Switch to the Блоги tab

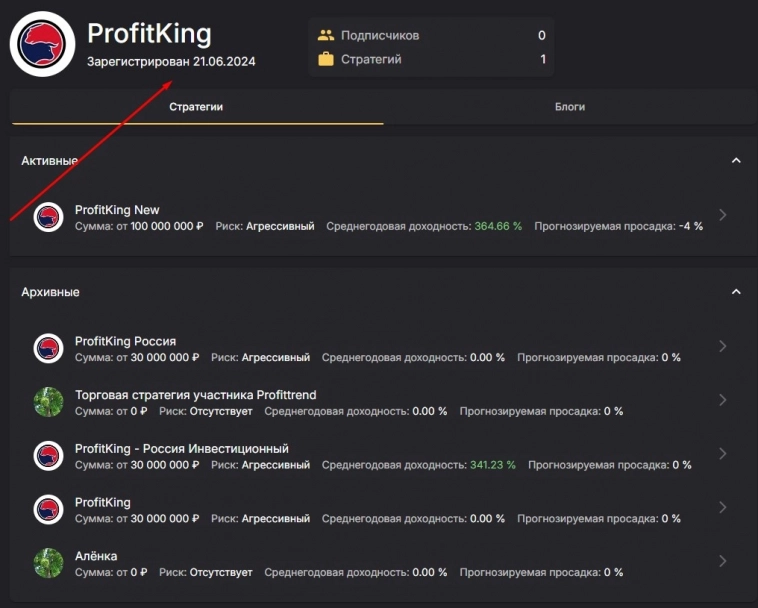[570, 107]
